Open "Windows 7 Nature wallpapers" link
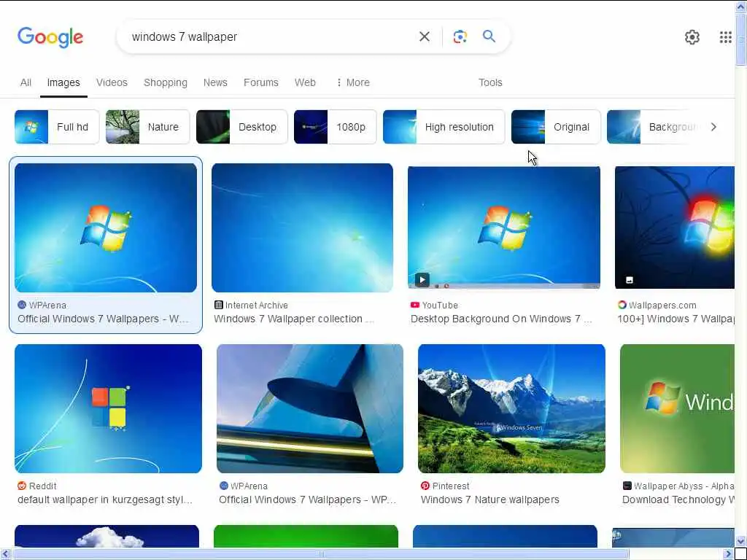The image size is (747, 560). click(x=489, y=499)
